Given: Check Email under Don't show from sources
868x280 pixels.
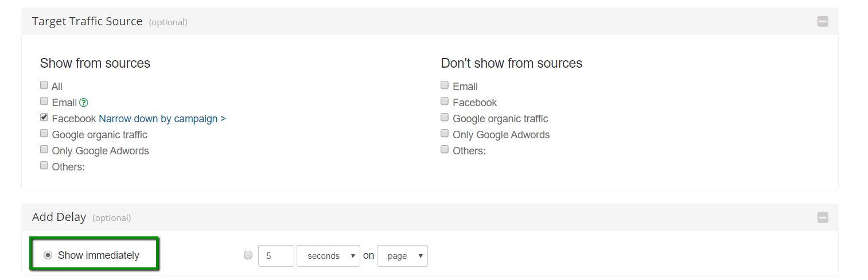Looking at the screenshot, I should (x=445, y=85).
